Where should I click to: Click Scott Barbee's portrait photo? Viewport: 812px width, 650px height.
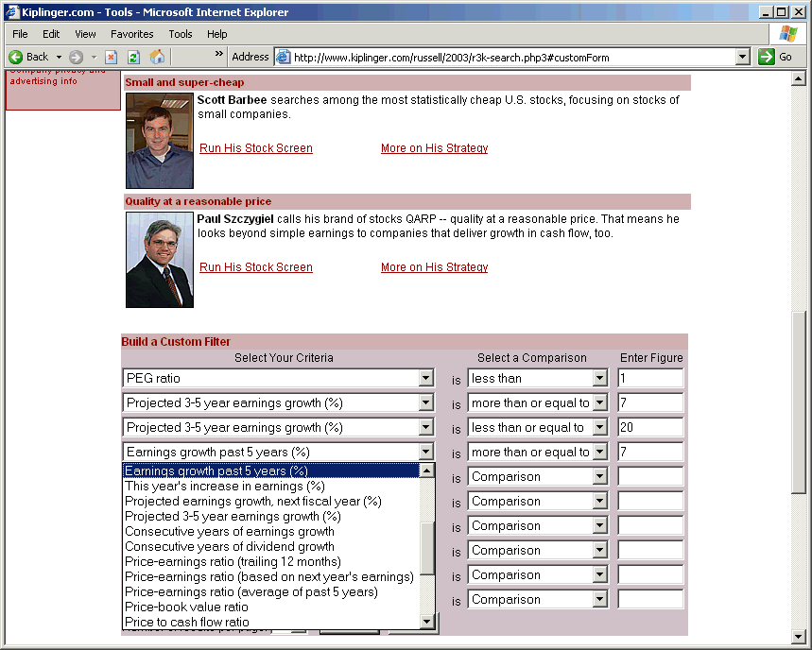pos(160,141)
